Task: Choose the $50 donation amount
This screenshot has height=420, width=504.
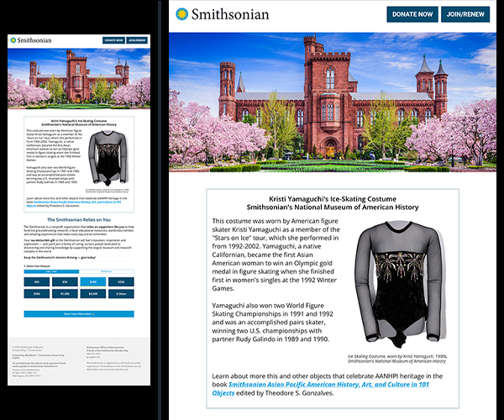Action: pos(65,282)
